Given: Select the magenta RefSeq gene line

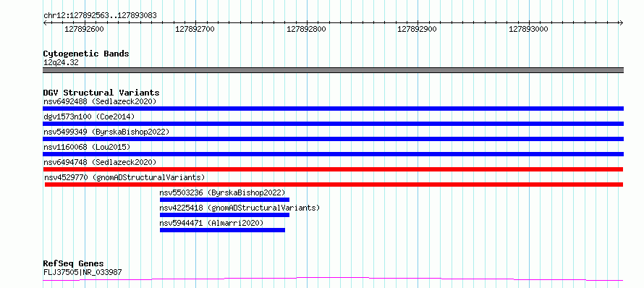Looking at the screenshot, I should click(333, 279).
